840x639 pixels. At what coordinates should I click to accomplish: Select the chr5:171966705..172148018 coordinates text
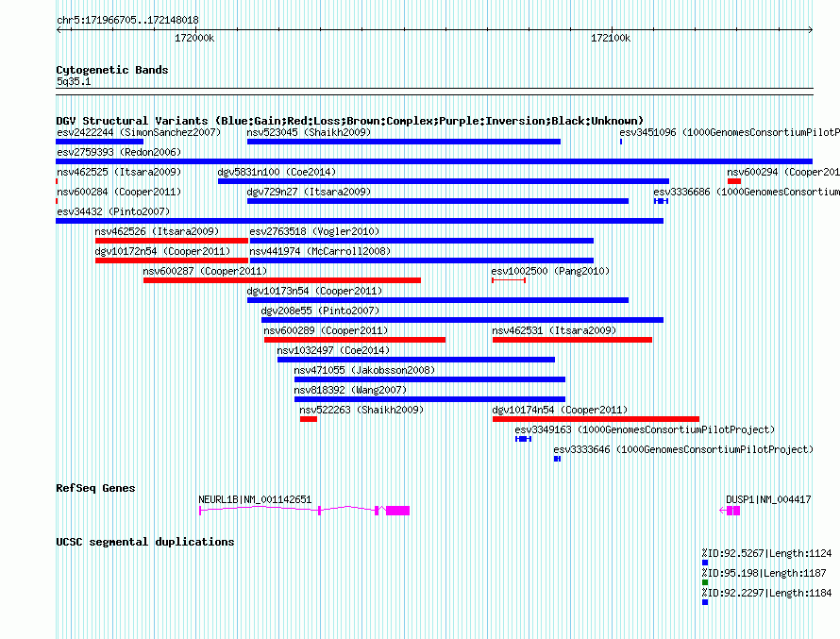127,20
